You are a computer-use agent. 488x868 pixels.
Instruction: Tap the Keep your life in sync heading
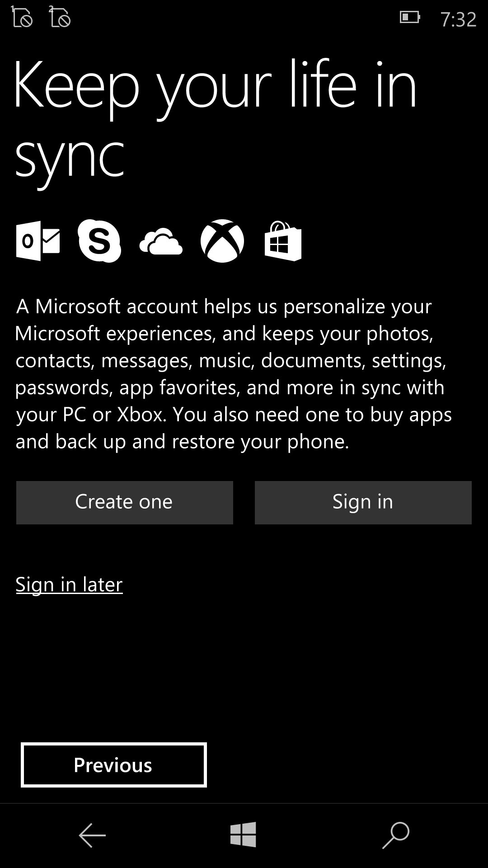pyautogui.click(x=215, y=120)
